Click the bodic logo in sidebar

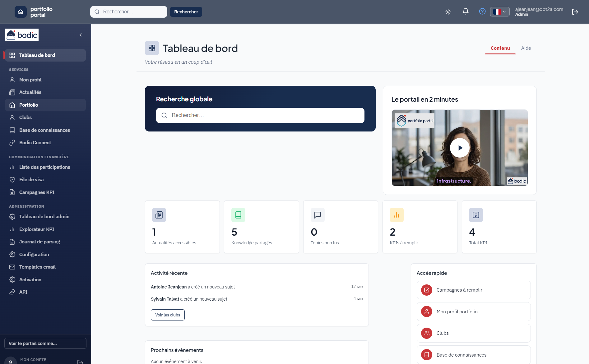pyautogui.click(x=22, y=35)
